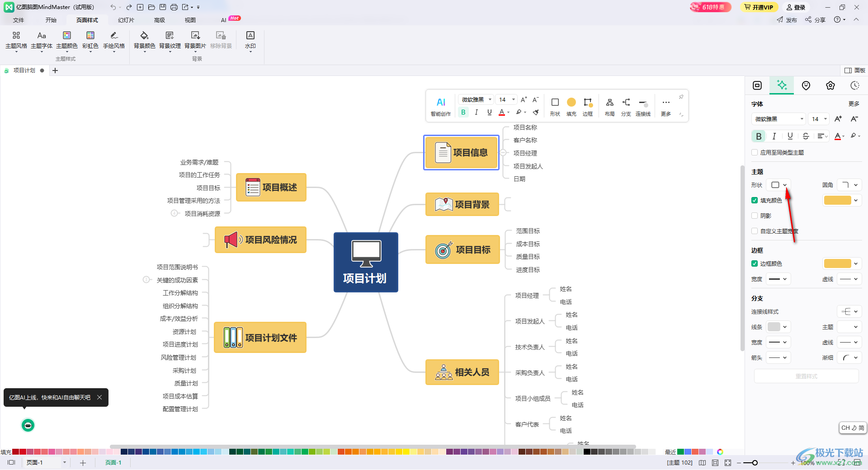Click the 发布 publish button
868x470 pixels.
(787, 20)
